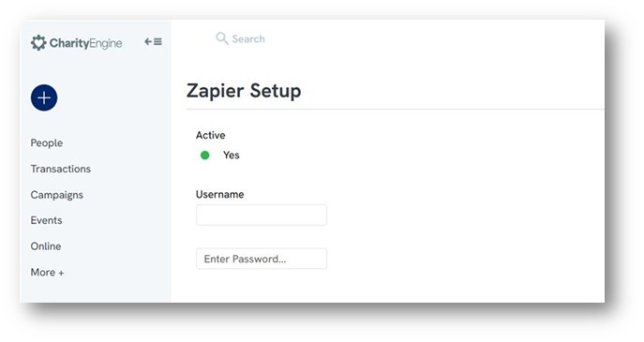
Task: Collapse the sidebar with the arrow-lines icon
Action: (x=153, y=41)
